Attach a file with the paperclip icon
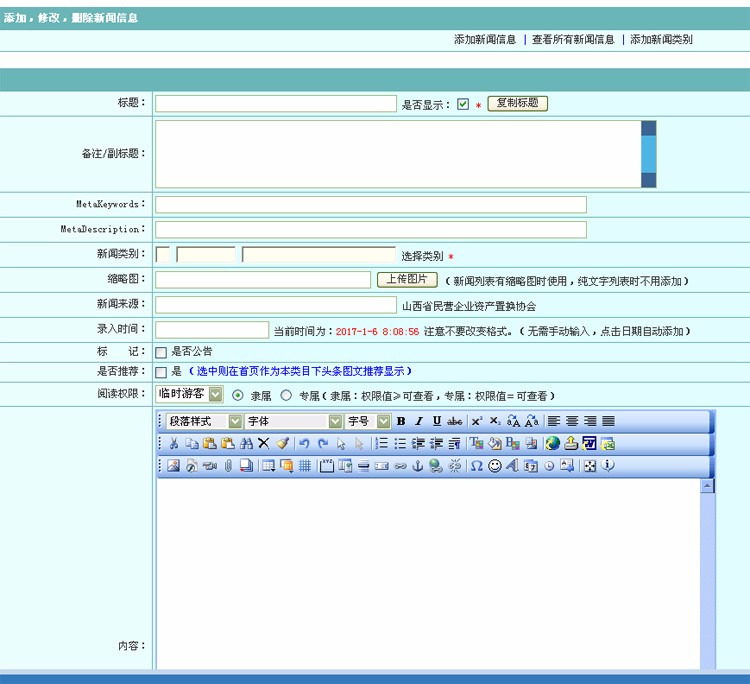This screenshot has width=750, height=684. (x=228, y=465)
